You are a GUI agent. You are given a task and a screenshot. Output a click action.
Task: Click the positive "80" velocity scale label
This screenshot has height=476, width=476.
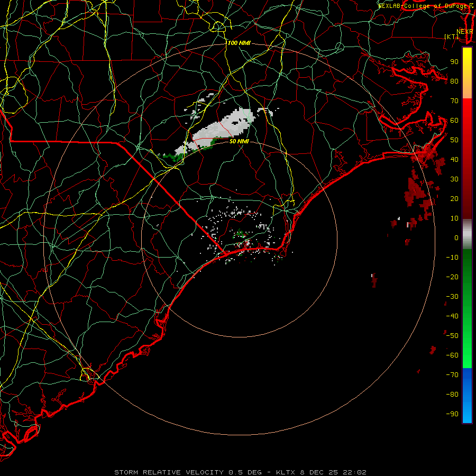(454, 81)
